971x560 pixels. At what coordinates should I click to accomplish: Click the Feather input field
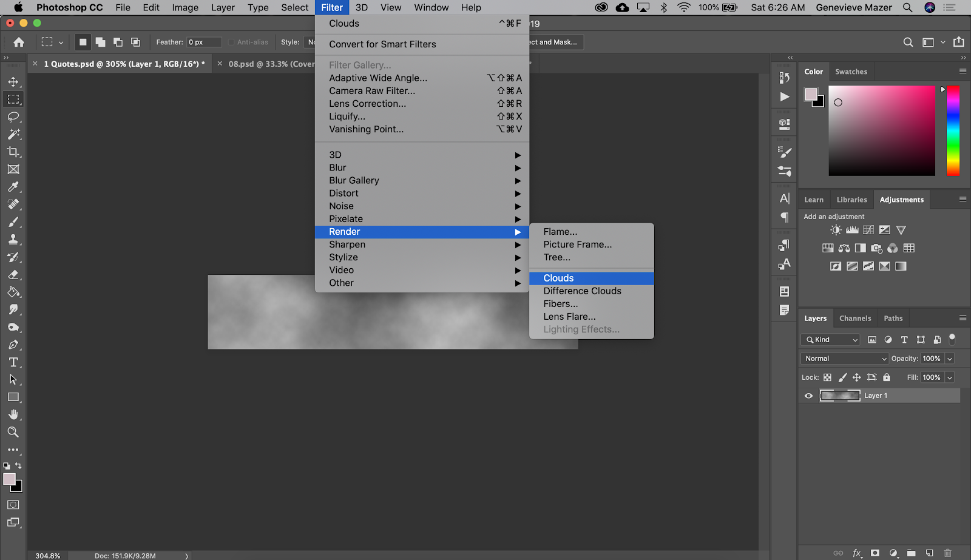[204, 42]
